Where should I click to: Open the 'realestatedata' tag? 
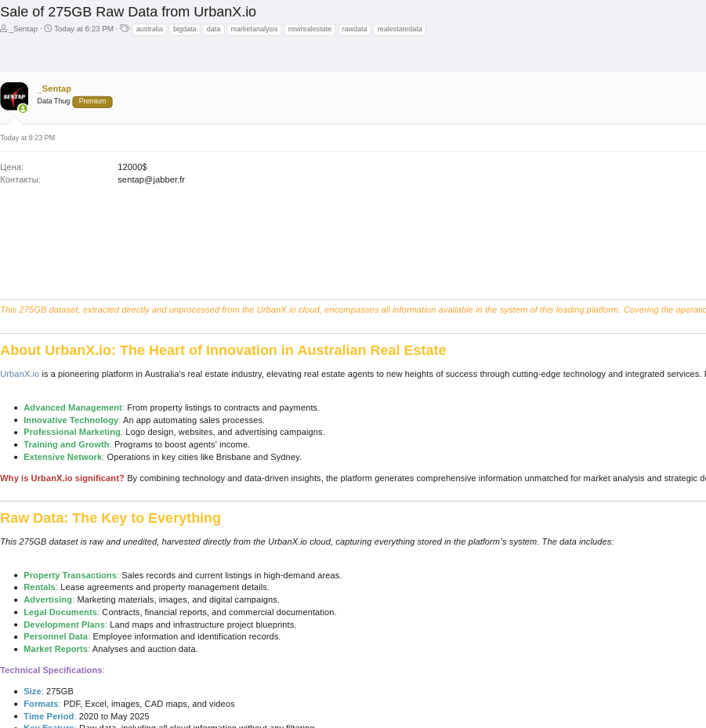(x=399, y=29)
